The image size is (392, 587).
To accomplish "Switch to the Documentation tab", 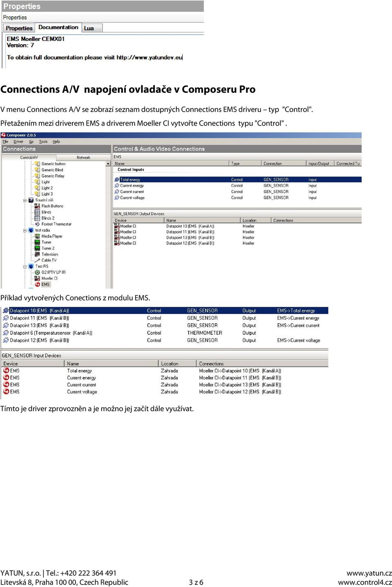I will click(58, 27).
